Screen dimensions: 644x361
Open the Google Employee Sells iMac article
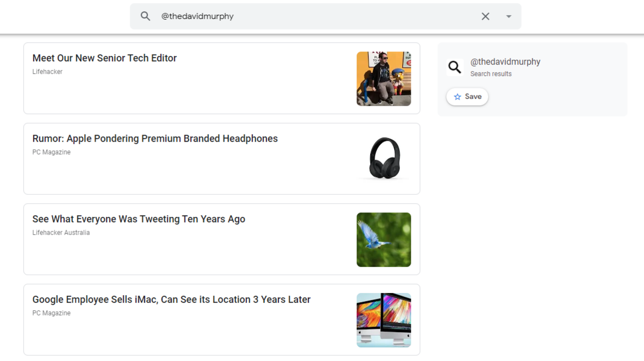click(x=171, y=299)
